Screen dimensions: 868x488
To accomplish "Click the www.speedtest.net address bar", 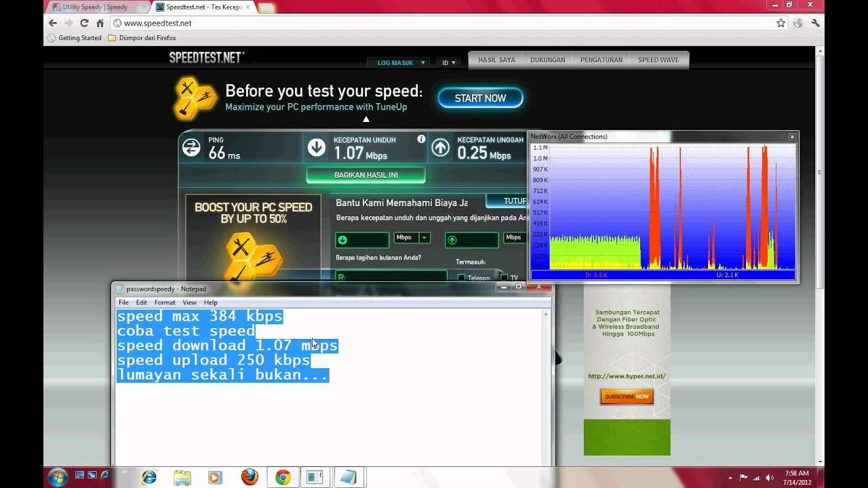I will (x=441, y=23).
